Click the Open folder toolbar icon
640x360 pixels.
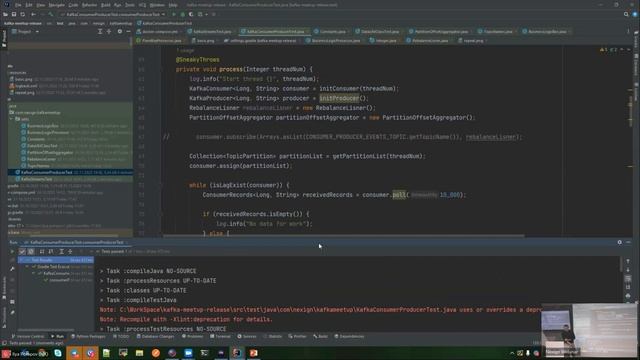[x=5, y=14]
